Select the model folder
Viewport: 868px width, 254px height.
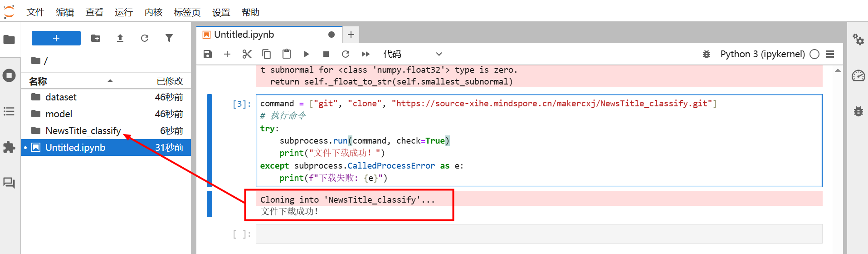[x=106, y=114]
